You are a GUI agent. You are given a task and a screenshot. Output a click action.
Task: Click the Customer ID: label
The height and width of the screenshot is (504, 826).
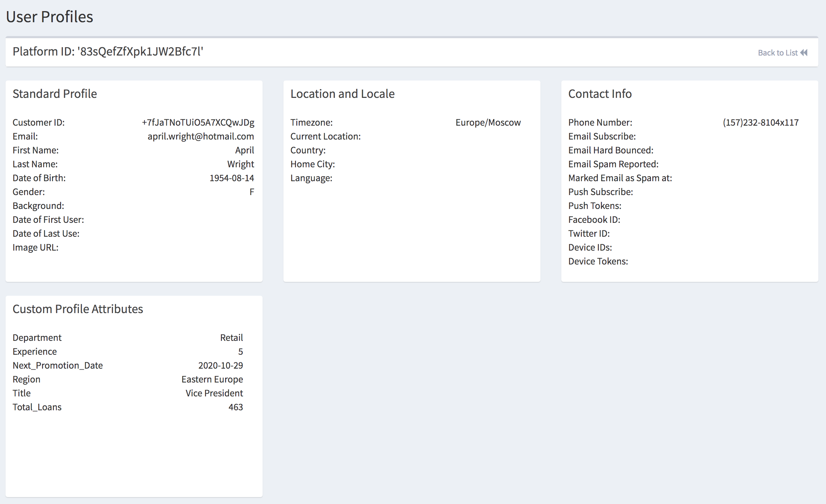click(x=39, y=123)
